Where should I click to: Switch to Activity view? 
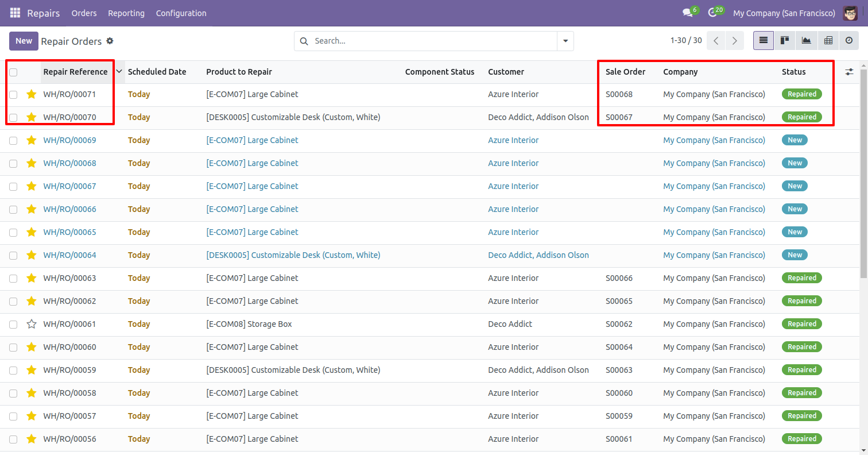(x=849, y=41)
